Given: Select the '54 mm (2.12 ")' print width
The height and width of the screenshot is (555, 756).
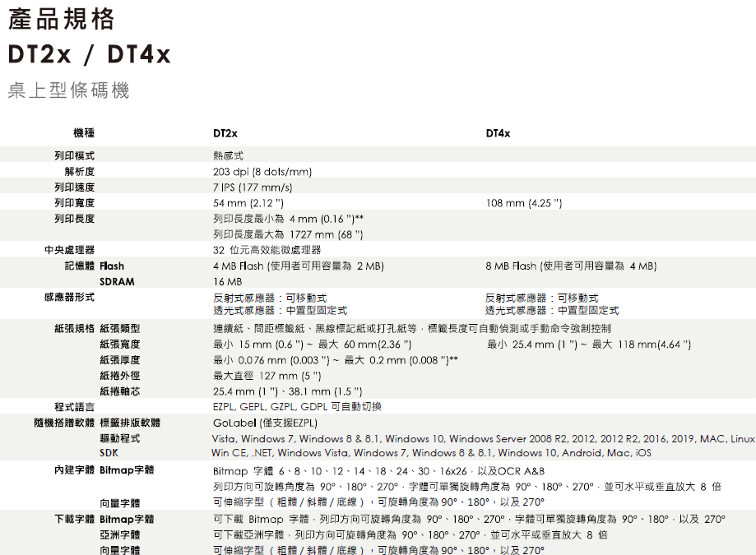Looking at the screenshot, I should pos(248,203).
